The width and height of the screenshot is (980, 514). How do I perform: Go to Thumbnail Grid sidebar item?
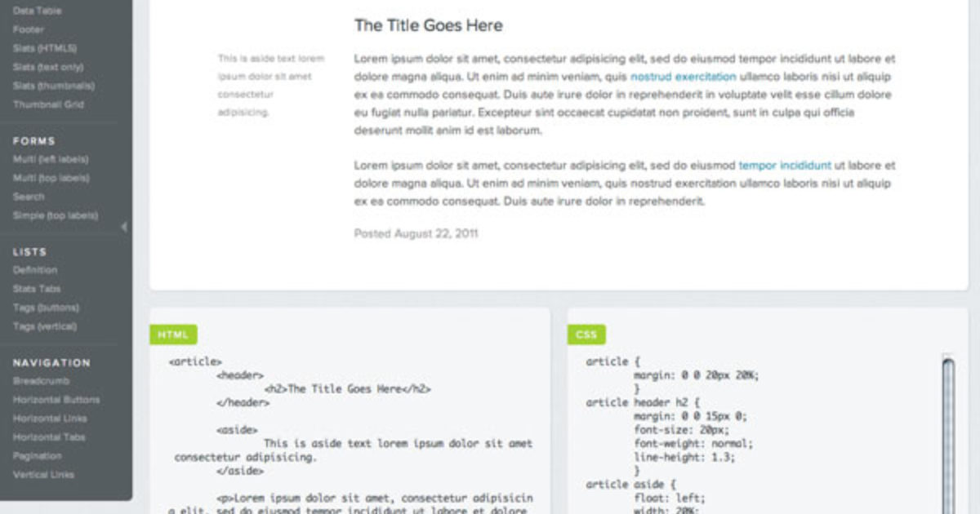pos(48,104)
